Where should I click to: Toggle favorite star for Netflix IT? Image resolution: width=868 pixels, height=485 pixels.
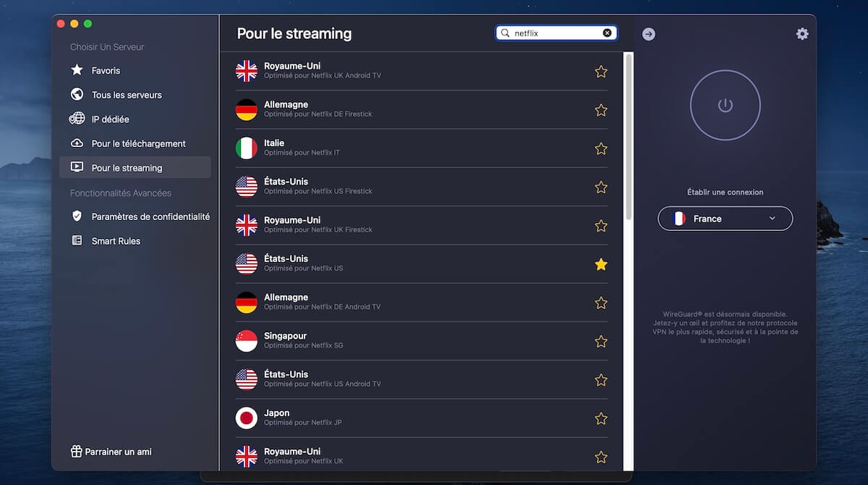[600, 148]
